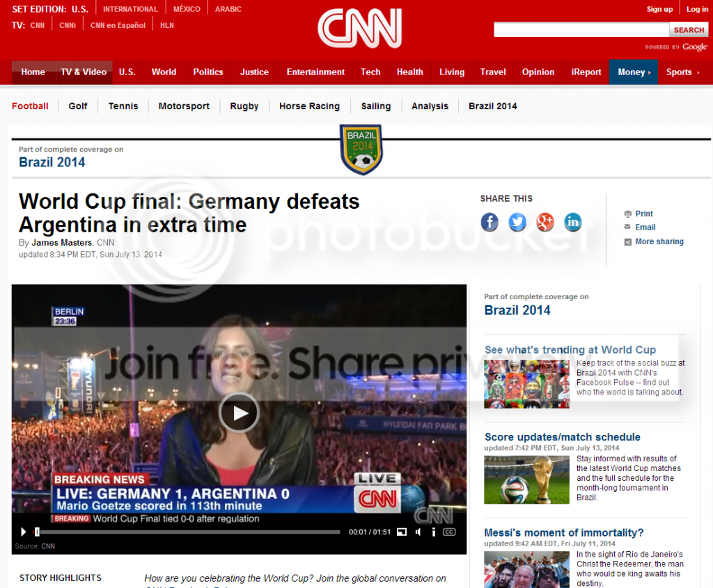Share article on LinkedIn icon
Viewport: 713px width, 588px height.
tap(573, 222)
